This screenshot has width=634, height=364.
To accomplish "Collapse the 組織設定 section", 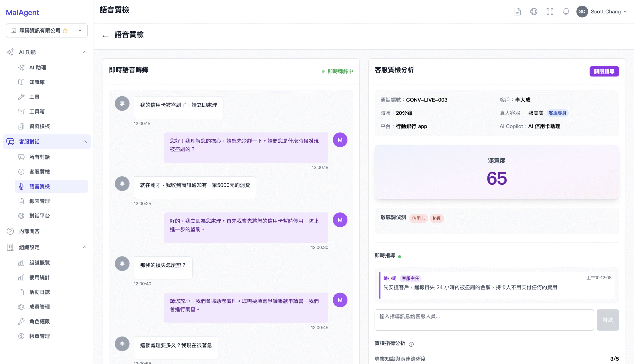I will 85,247.
